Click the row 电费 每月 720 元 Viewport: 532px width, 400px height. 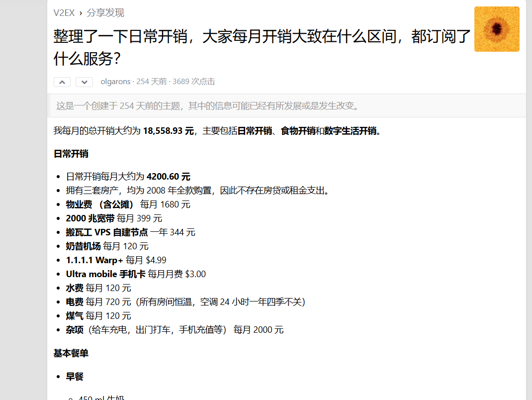(185, 302)
